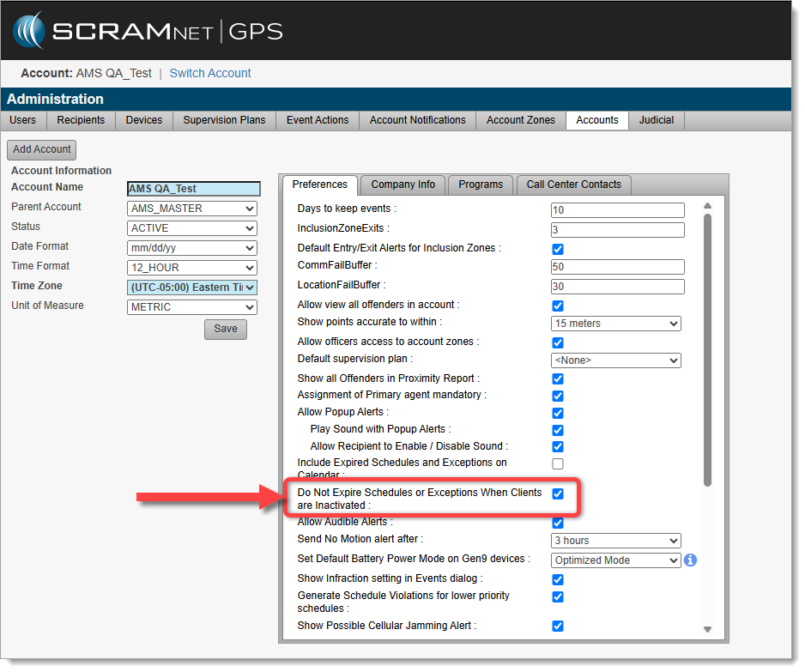Click the preferences scrollbar down arrow
This screenshot has height=672, width=805.
click(x=708, y=629)
